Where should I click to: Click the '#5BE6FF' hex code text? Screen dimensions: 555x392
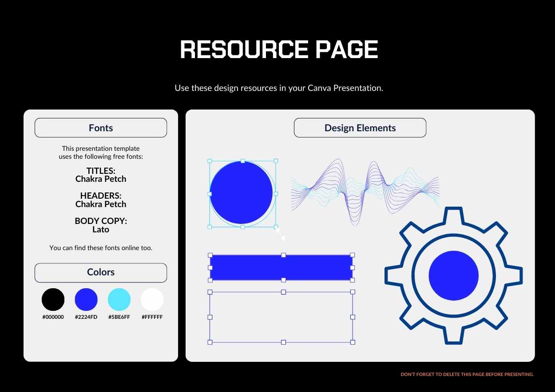coord(119,317)
